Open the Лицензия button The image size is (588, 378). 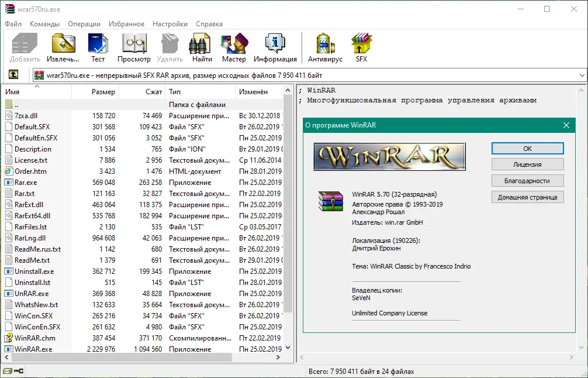pyautogui.click(x=528, y=164)
